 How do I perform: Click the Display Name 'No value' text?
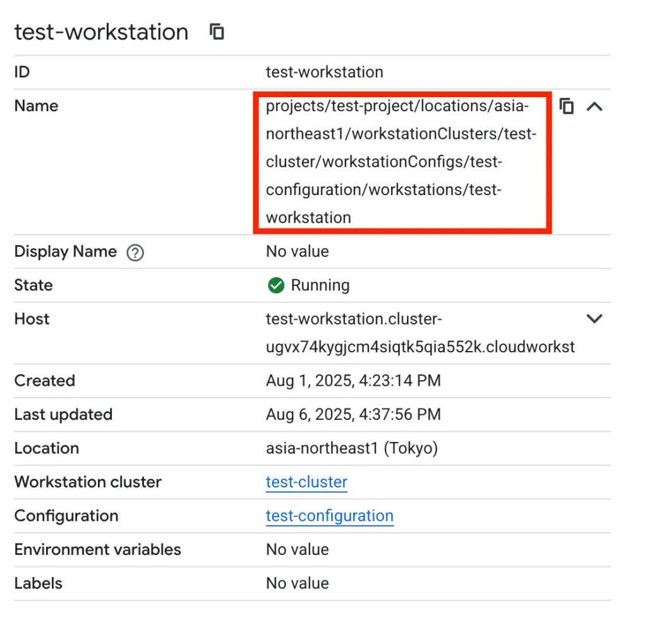click(297, 251)
